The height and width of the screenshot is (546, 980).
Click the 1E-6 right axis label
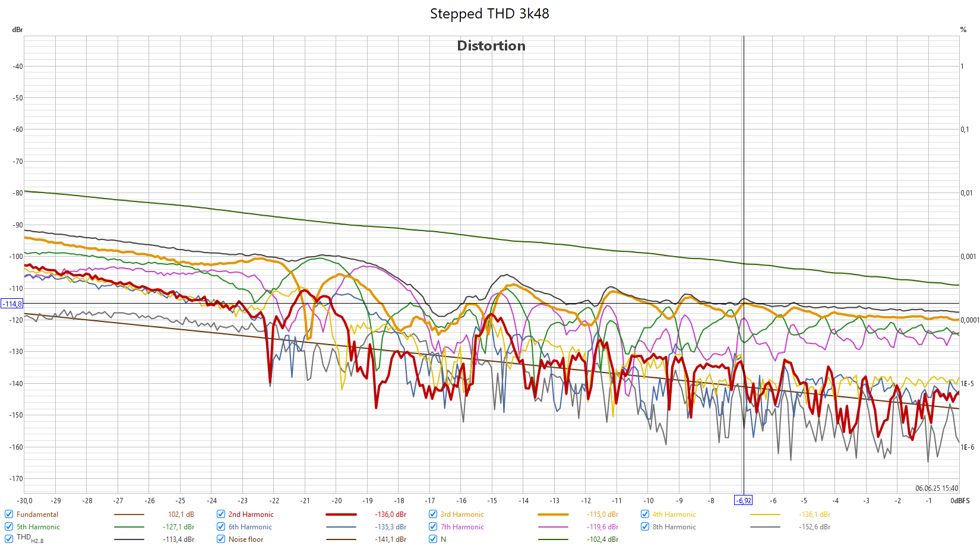968,447
